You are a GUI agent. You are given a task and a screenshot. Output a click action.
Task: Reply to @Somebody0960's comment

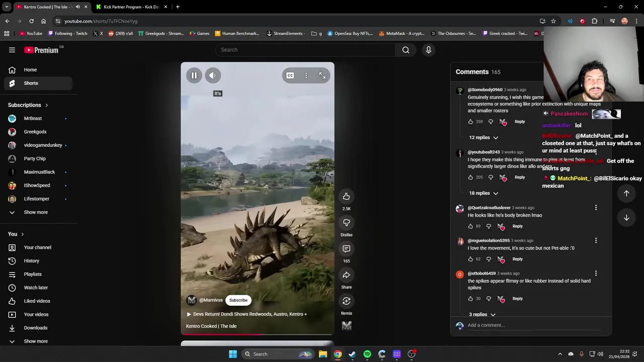(x=520, y=122)
